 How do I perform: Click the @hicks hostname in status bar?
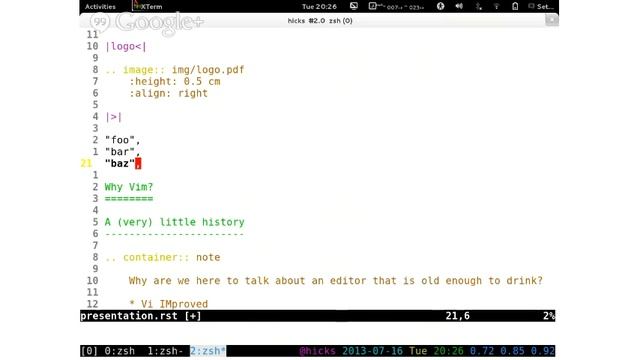tap(317, 351)
